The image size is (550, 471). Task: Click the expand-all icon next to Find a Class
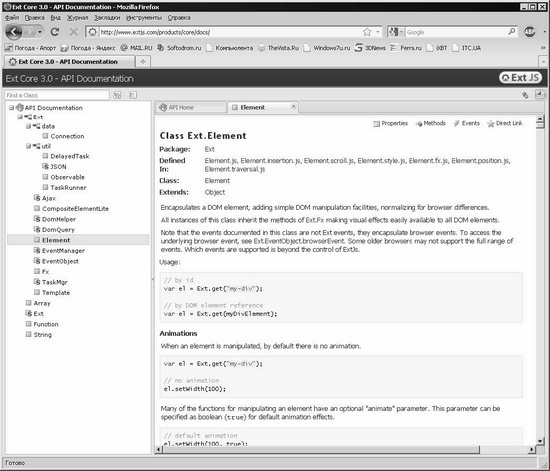point(117,95)
